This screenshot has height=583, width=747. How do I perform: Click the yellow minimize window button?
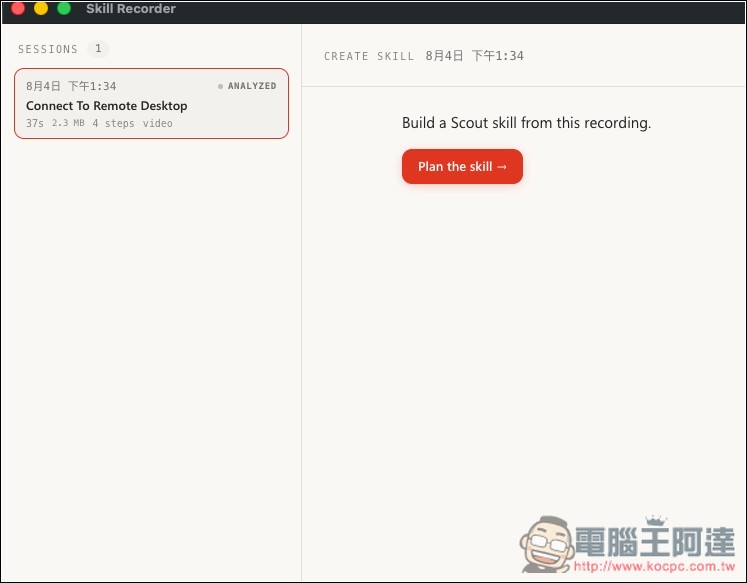pos(41,8)
